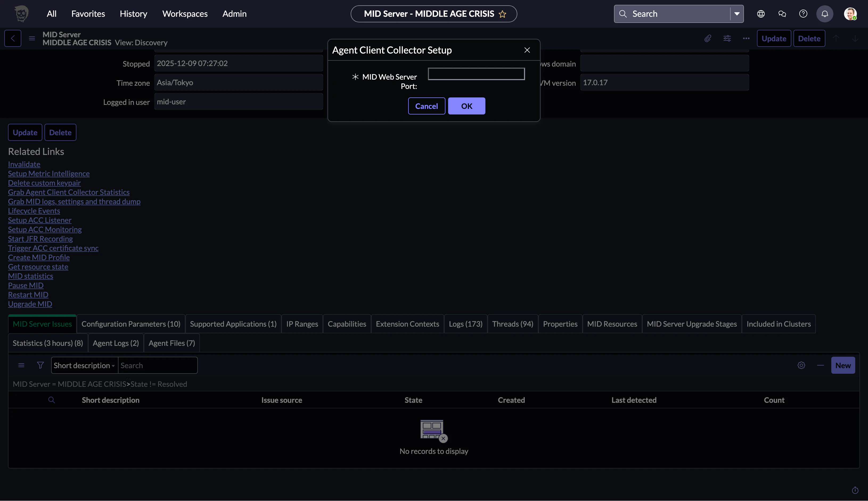Click the Pause MID link
Screen dimensions: 868x501
click(26, 285)
